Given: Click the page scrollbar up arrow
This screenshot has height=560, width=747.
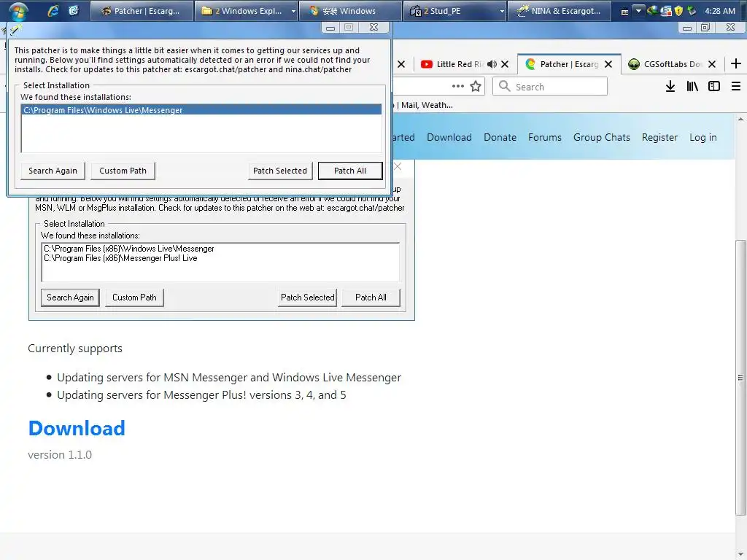Looking at the screenshot, I should (x=741, y=119).
